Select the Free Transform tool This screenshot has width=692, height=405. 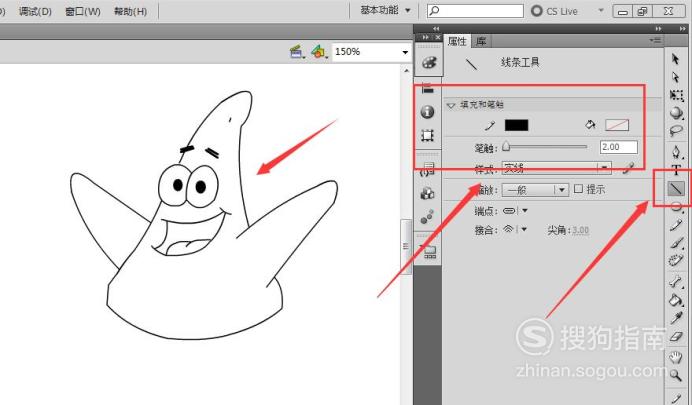pyautogui.click(x=676, y=95)
